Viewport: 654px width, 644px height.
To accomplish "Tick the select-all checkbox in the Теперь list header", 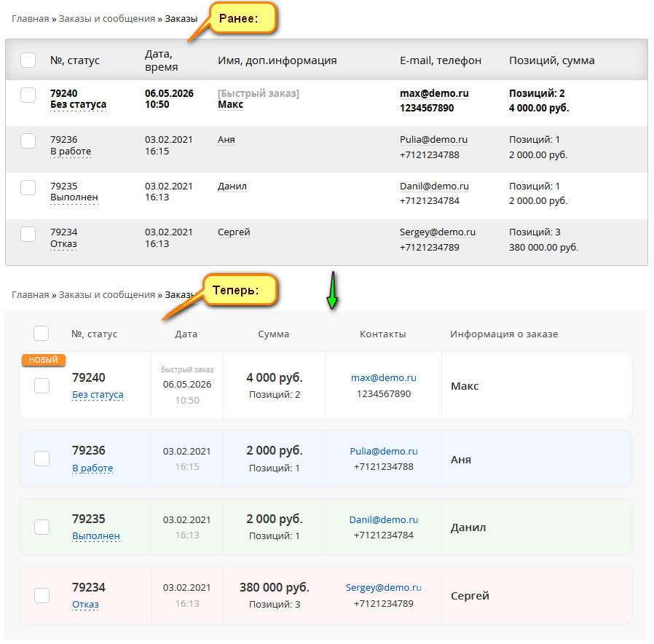I will point(41,333).
